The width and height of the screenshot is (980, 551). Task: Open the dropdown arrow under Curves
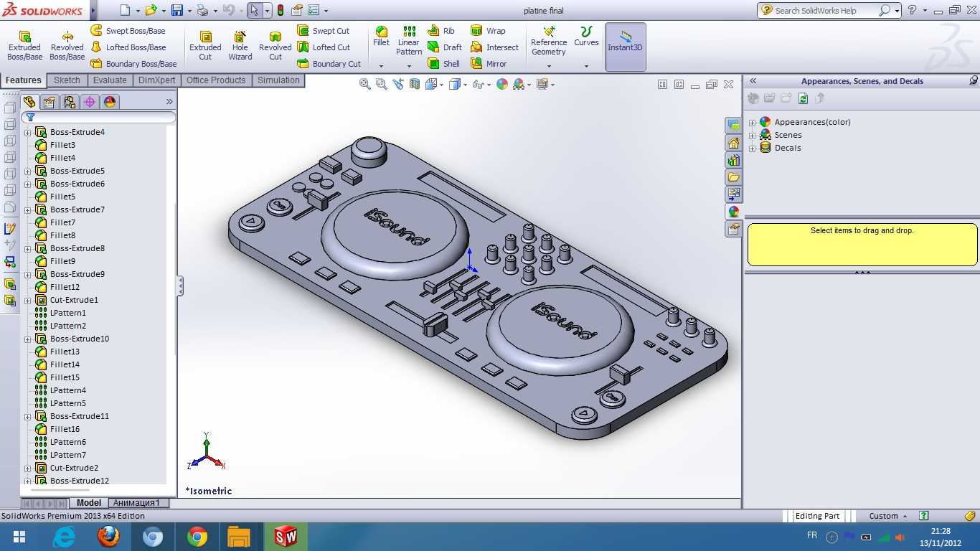586,66
